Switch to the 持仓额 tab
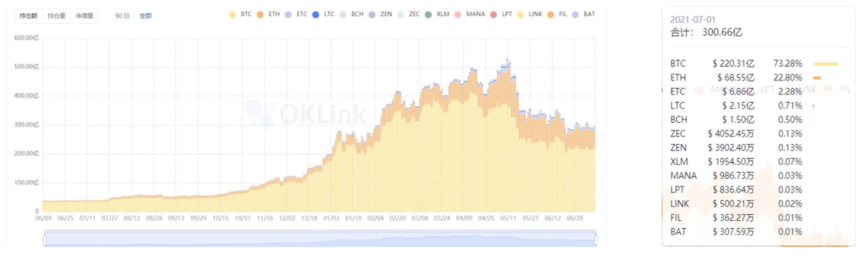 pos(28,15)
